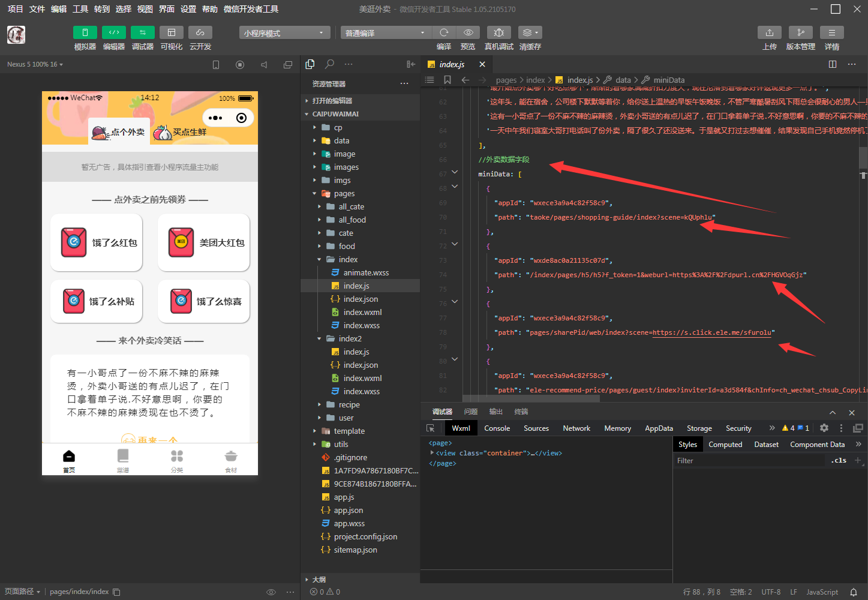Toggle the simulator (模拟器) panel button
The image size is (868, 600).
coord(85,32)
